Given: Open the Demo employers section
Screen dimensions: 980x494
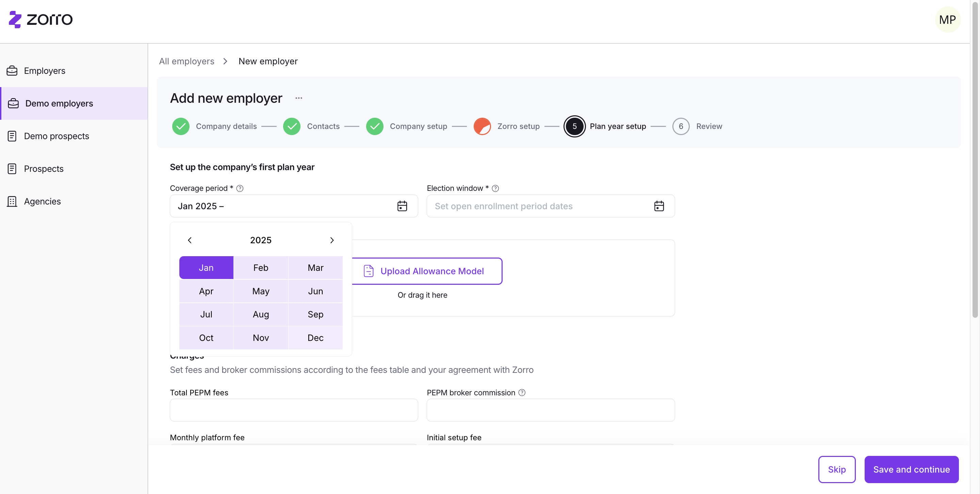Looking at the screenshot, I should pos(74,103).
